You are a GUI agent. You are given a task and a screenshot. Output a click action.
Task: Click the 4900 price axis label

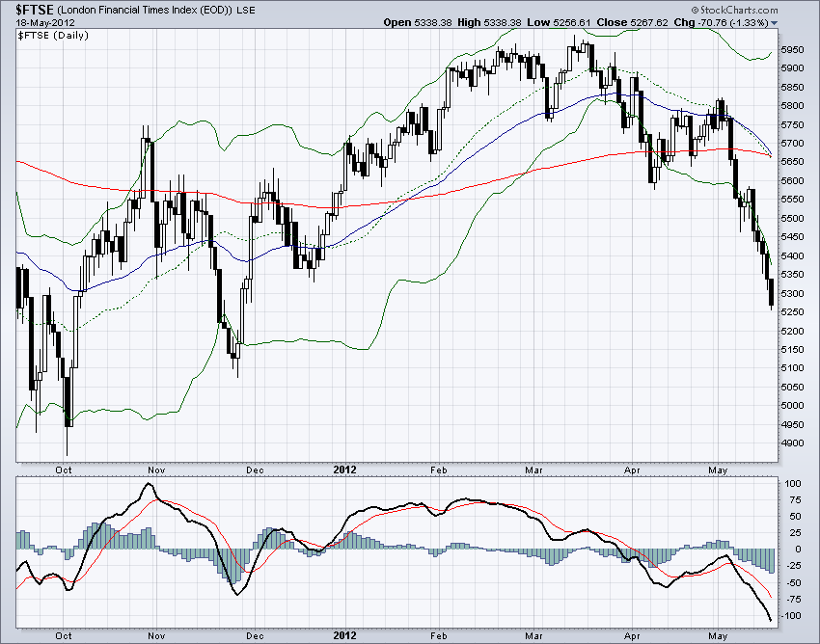[792, 443]
